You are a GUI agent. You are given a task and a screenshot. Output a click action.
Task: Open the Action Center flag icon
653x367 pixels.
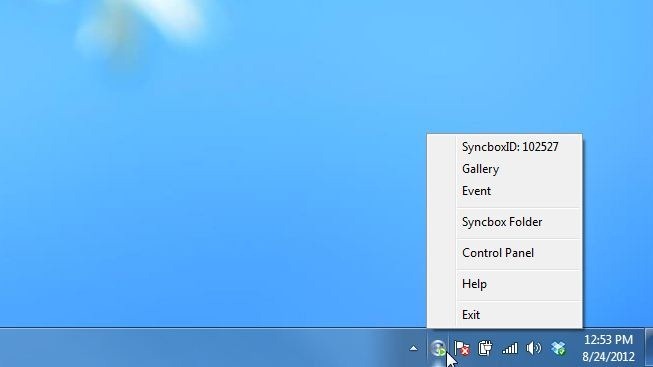coord(461,348)
